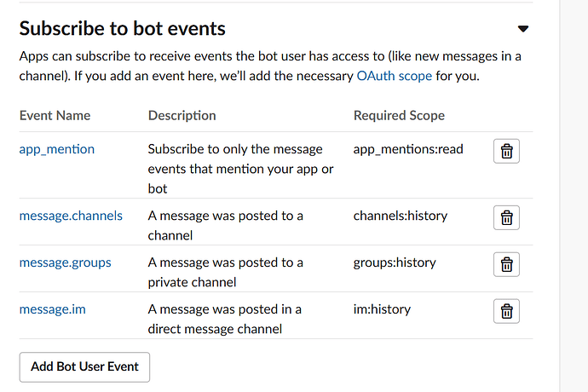Click the Description column header
Screen dimensions: 588x392
pyautogui.click(x=182, y=115)
